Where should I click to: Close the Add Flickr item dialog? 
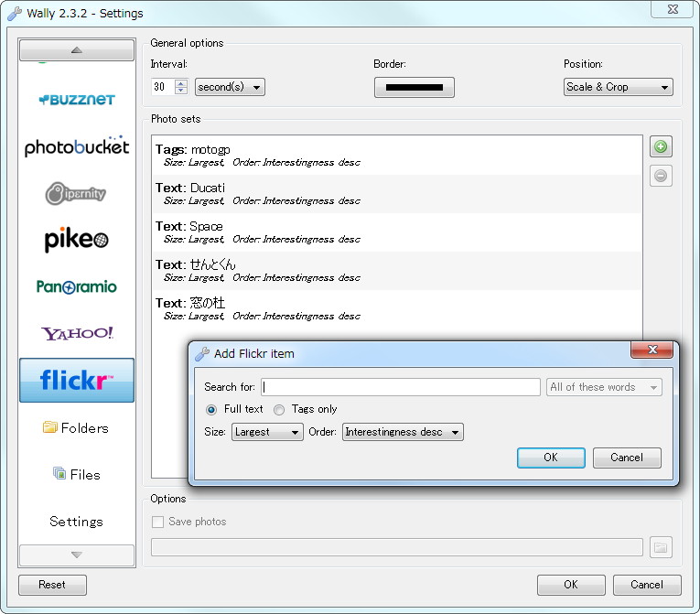[x=652, y=350]
